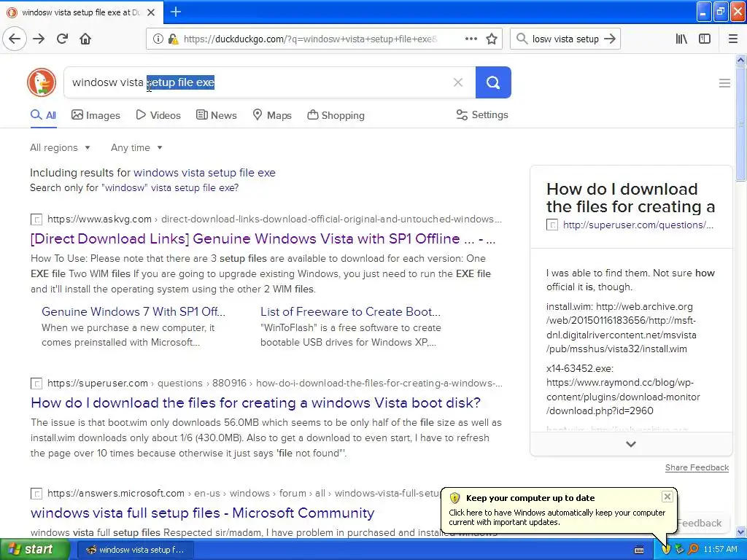The width and height of the screenshot is (747, 560).
Task: Open the Firefox hamburger menu
Action: (x=733, y=39)
